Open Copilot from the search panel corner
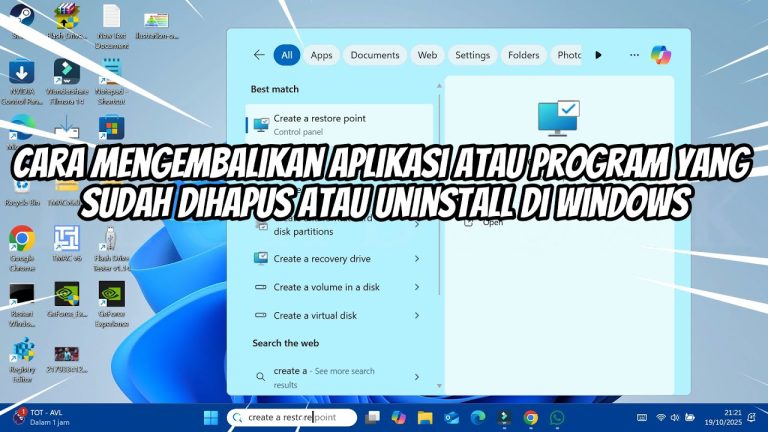 [661, 55]
